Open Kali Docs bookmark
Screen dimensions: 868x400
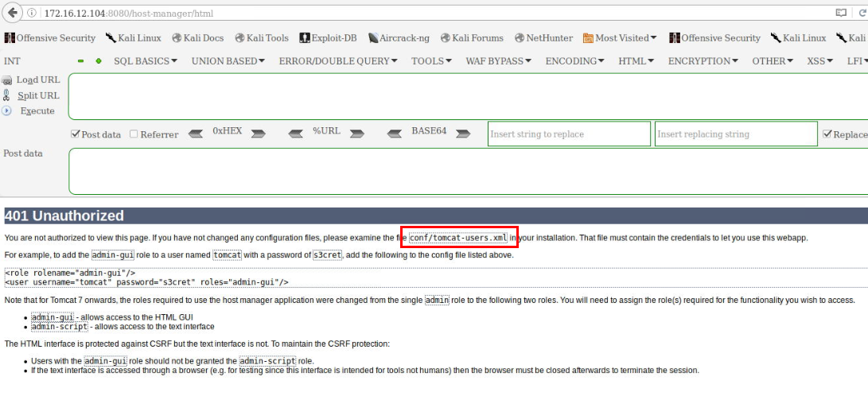click(x=197, y=38)
